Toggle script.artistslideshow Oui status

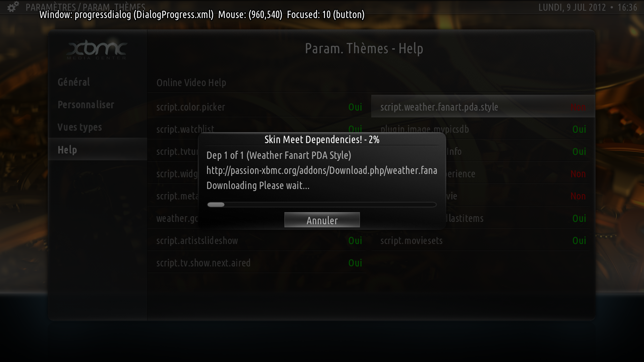coord(355,240)
